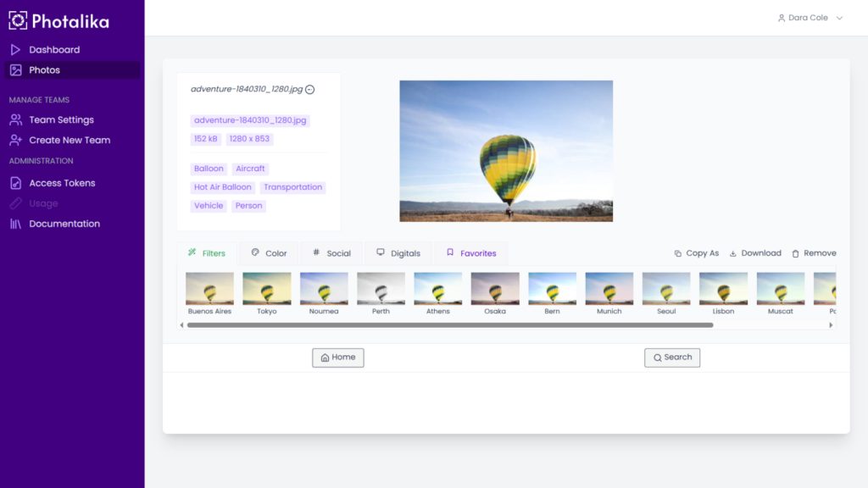Image resolution: width=868 pixels, height=488 pixels.
Task: Select the Hot Air Balloon tag
Action: [223, 187]
